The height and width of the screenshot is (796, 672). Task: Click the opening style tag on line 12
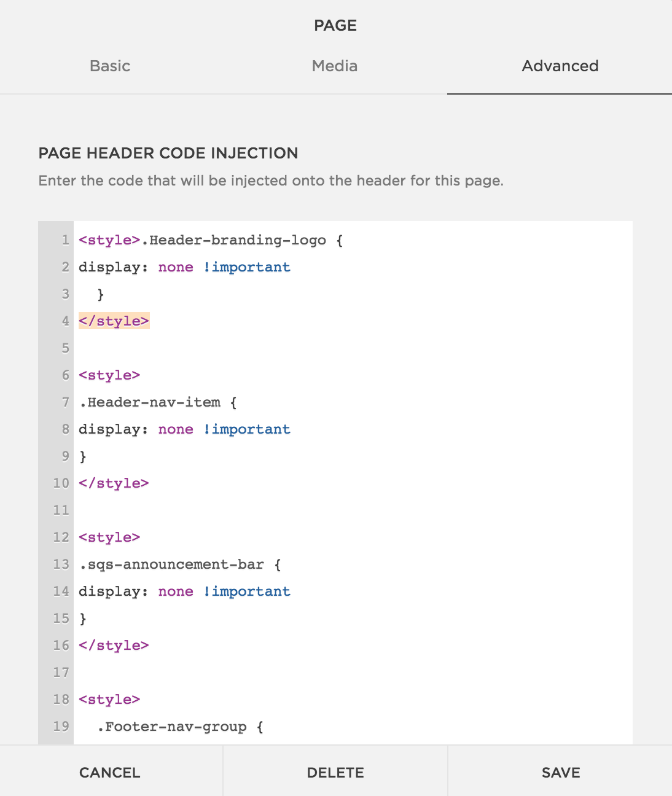109,537
